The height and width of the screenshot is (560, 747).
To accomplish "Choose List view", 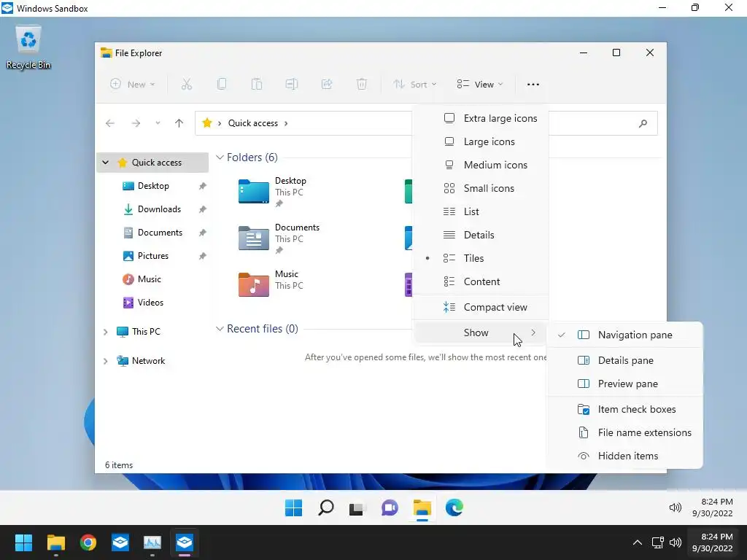I will [480, 211].
